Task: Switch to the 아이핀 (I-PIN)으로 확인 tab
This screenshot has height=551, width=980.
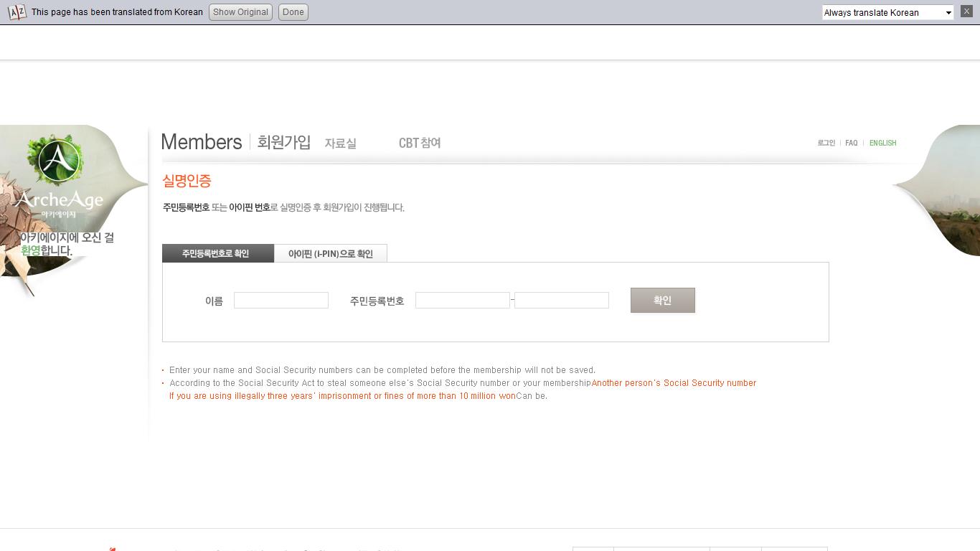Action: [330, 253]
